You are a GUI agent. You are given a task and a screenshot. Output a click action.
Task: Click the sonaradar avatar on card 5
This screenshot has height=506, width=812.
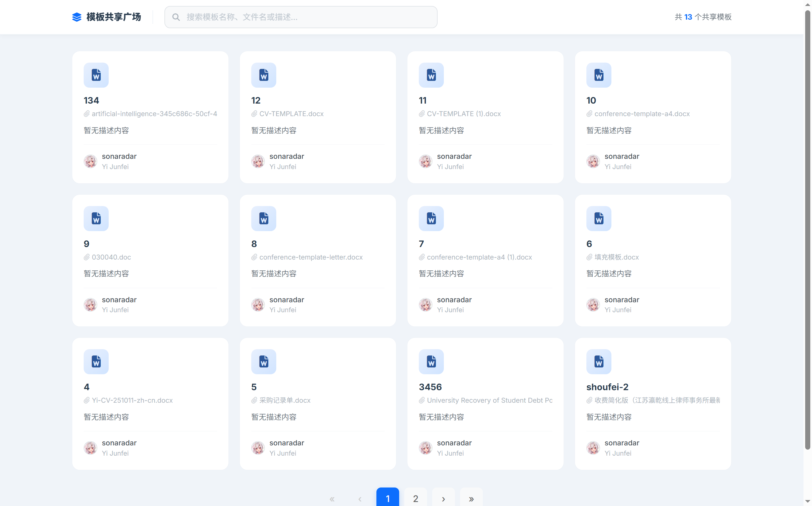258,448
